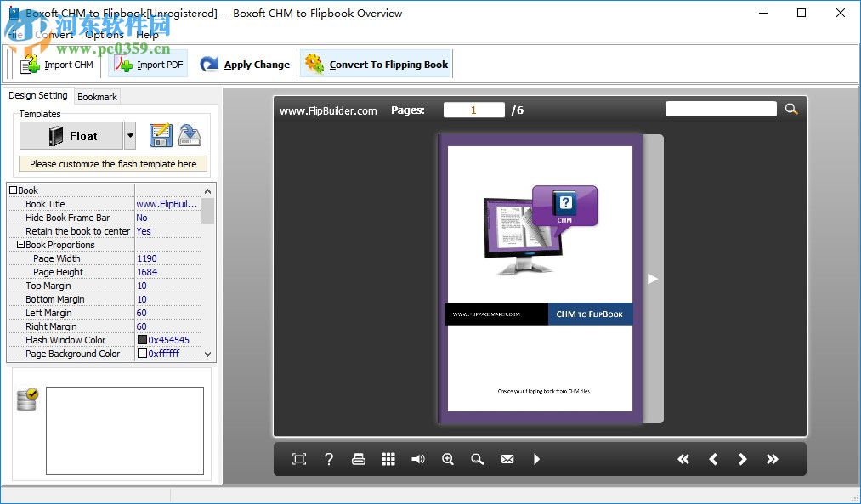The image size is (861, 504).
Task: Toggle sound with the speaker icon
Action: click(418, 459)
